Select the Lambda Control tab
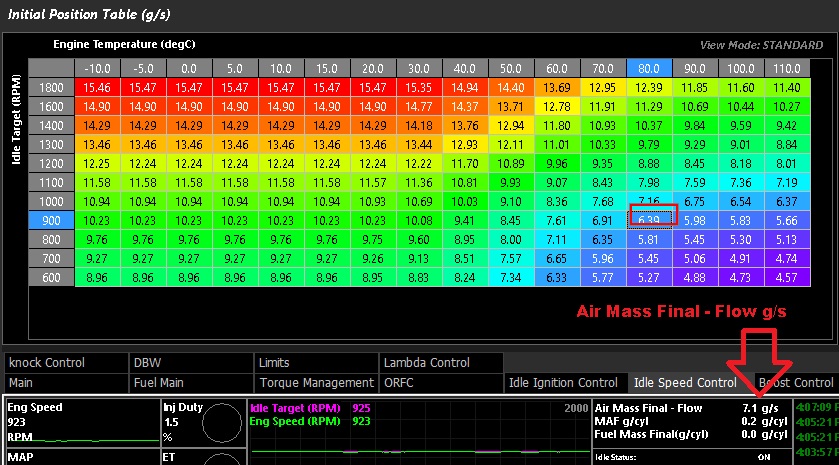 pyautogui.click(x=441, y=362)
